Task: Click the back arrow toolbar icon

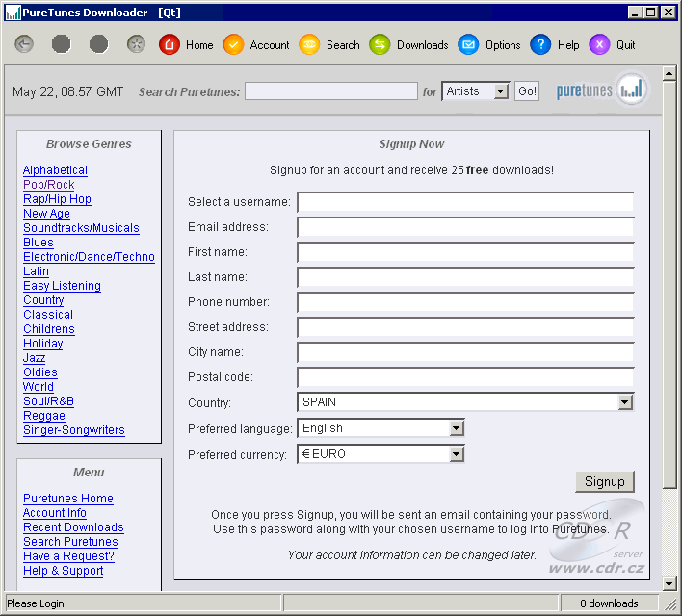Action: pos(24,44)
